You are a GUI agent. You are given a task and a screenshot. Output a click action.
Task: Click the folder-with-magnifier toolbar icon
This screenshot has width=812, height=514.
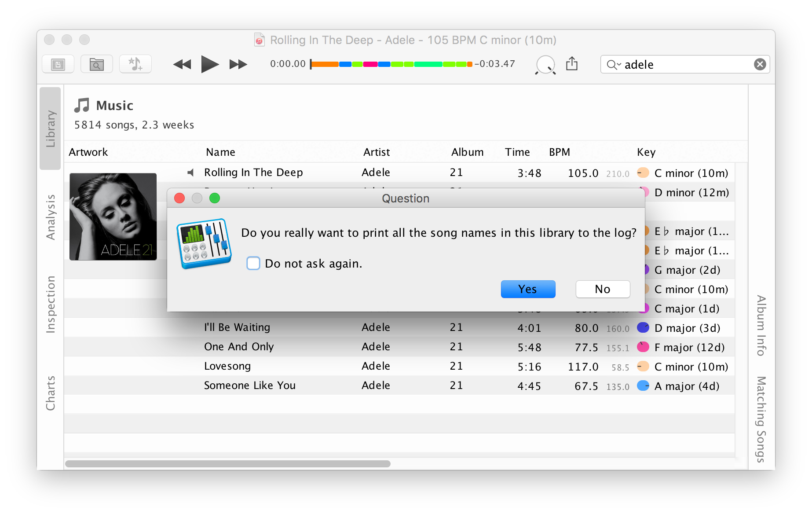click(x=96, y=64)
